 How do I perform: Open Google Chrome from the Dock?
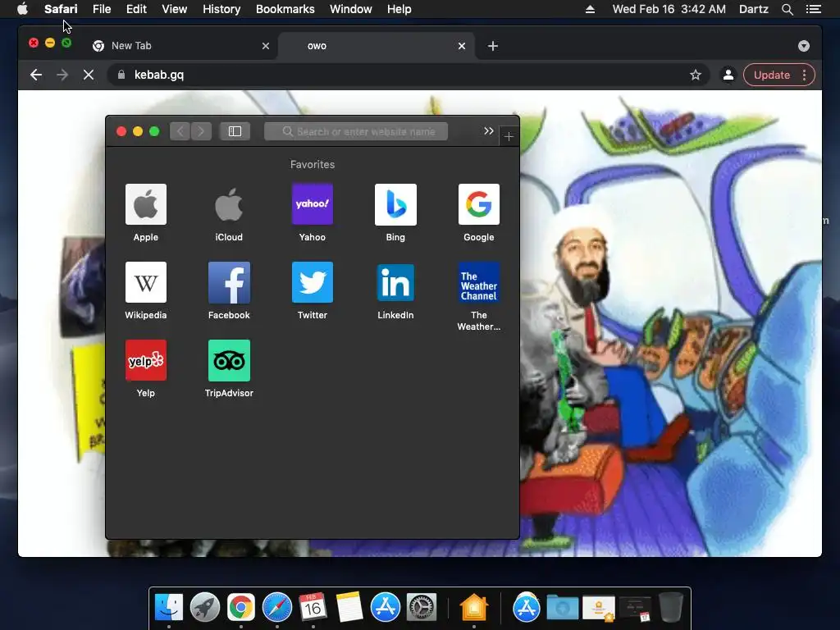tap(241, 607)
